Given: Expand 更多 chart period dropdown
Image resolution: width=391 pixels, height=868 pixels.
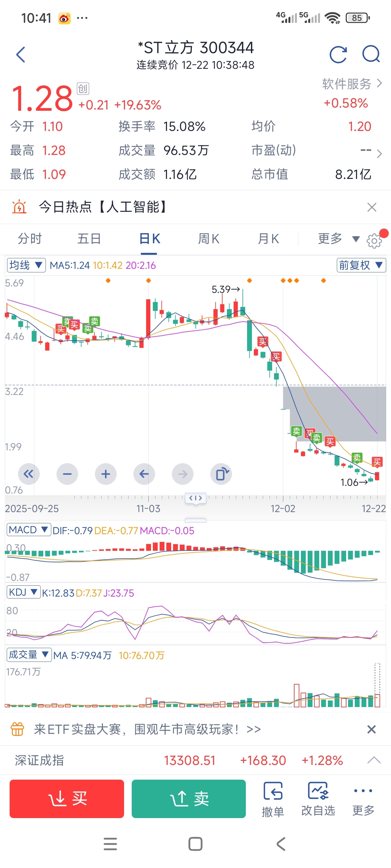Looking at the screenshot, I should coord(337,239).
